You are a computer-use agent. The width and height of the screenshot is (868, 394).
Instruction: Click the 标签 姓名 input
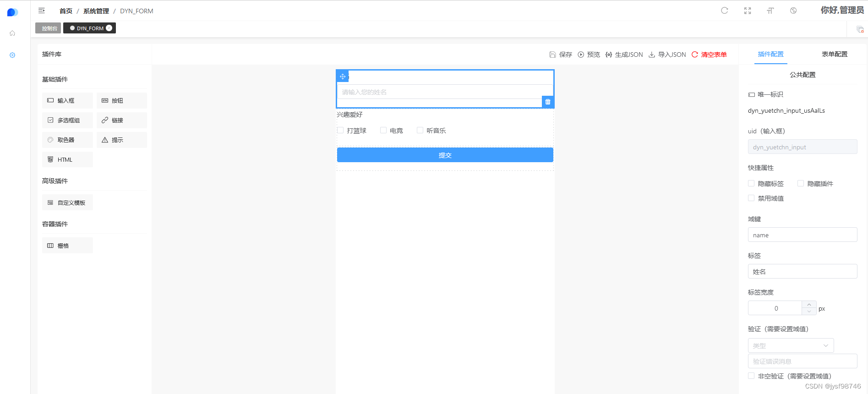click(802, 271)
